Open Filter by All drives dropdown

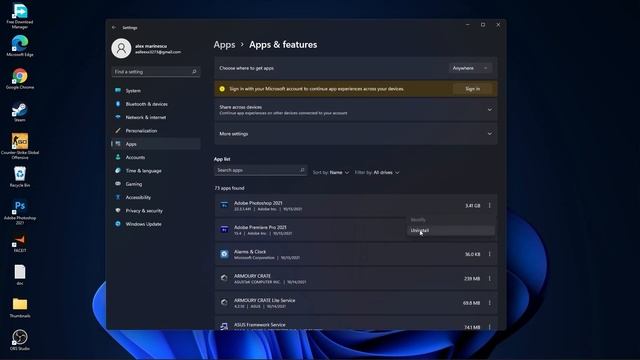tap(377, 173)
